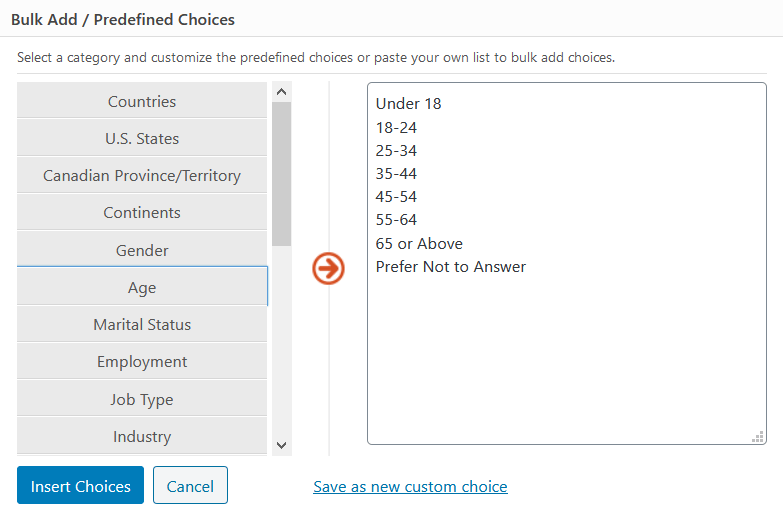Click the orange arrow transfer icon
This screenshot has height=519, width=783.
[328, 268]
